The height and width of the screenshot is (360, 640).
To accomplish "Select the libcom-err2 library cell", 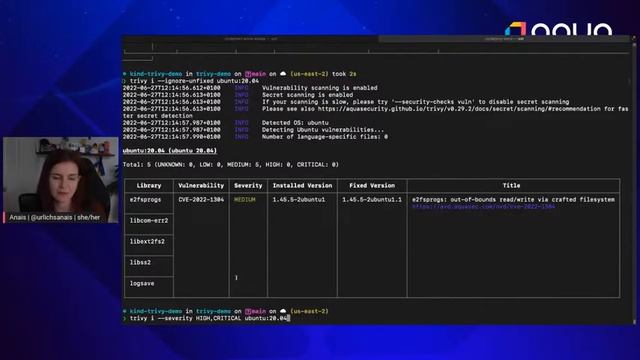I will click(149, 220).
